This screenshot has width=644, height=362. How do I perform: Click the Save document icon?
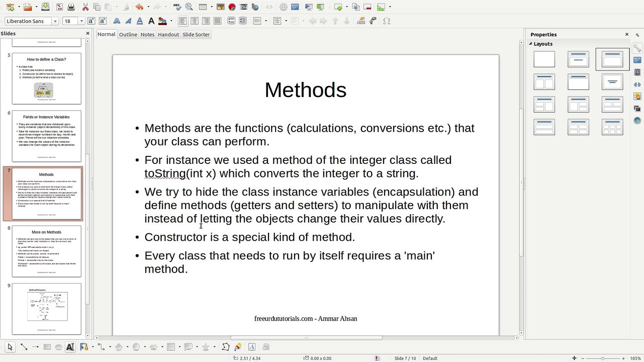(x=45, y=7)
